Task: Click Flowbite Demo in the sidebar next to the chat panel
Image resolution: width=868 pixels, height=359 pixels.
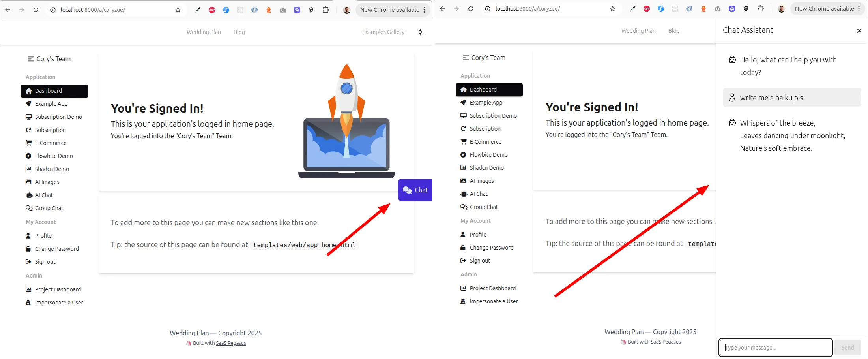Action: point(488,155)
